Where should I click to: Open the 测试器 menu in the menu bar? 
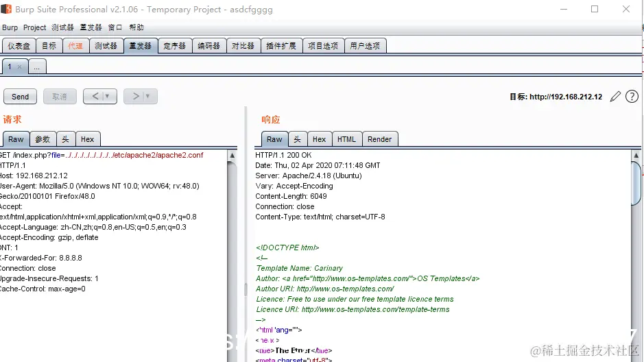(62, 27)
